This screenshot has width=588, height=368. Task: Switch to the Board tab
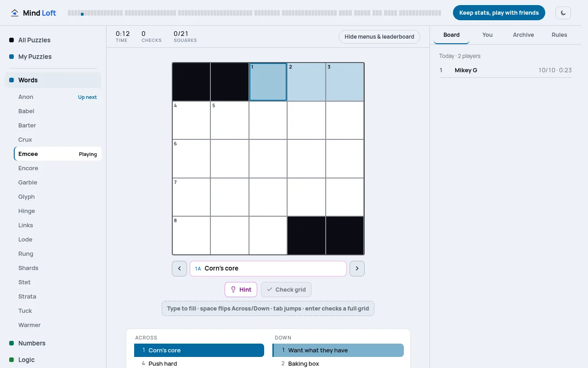452,35
